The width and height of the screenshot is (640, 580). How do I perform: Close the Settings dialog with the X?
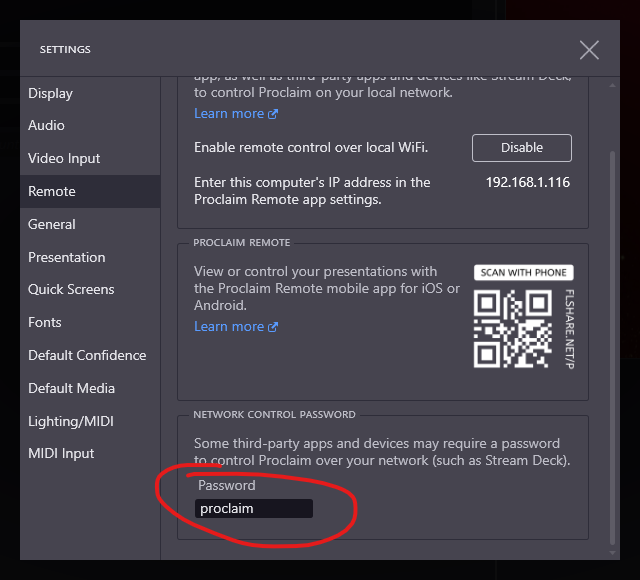point(589,50)
